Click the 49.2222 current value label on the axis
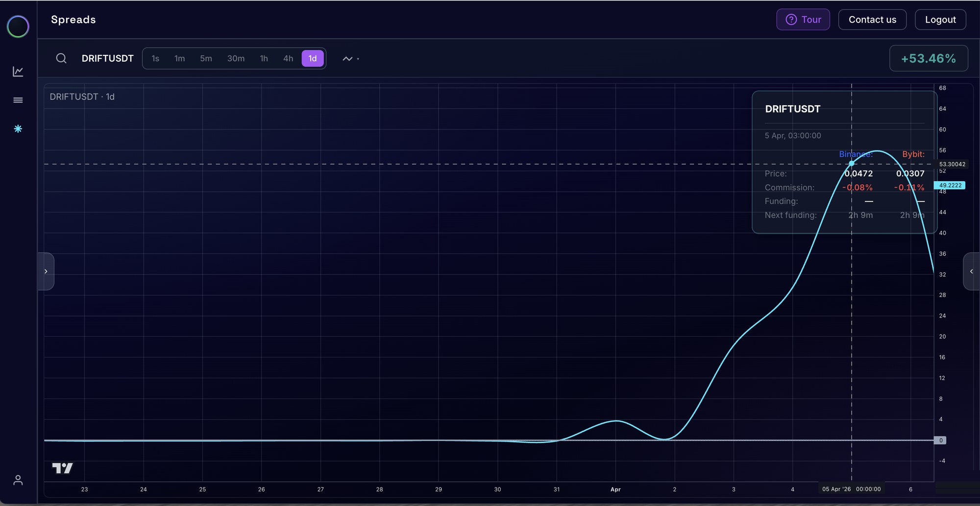980x506 pixels. tap(950, 185)
